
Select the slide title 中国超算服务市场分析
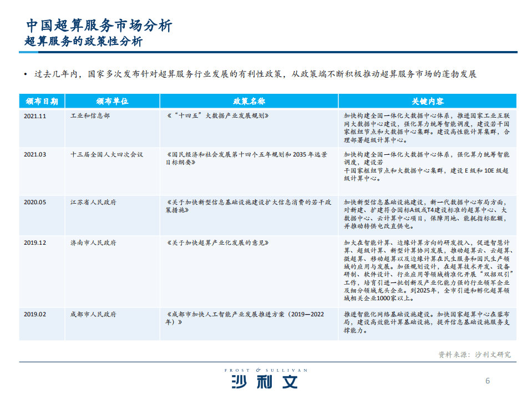click(99, 24)
